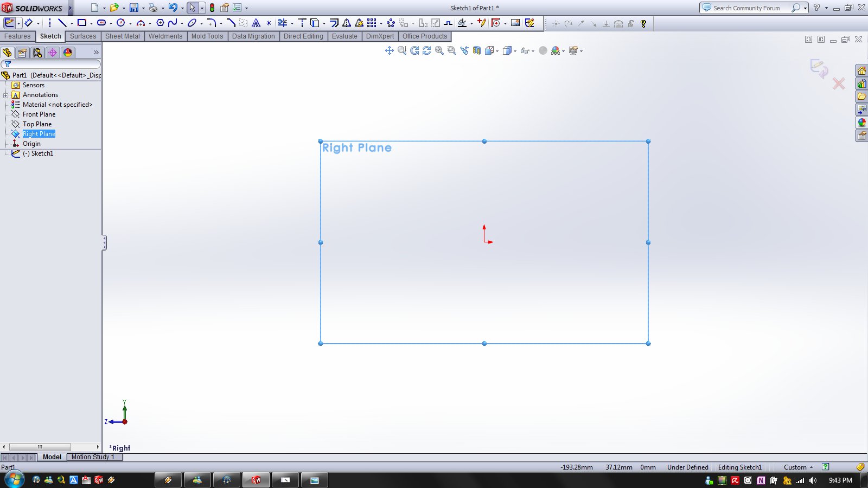The image size is (868, 488).
Task: Click the Smart Dimension tool icon
Action: [28, 23]
